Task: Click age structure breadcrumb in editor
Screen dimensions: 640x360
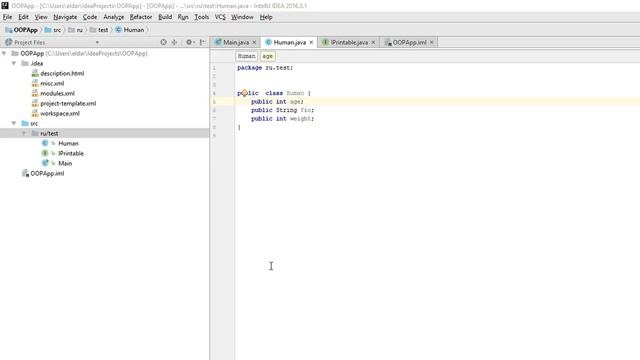Action: 268,56
